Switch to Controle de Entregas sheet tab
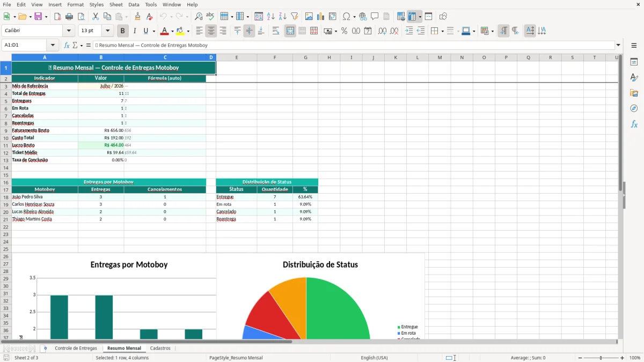The height and width of the screenshot is (362, 644). point(76,348)
